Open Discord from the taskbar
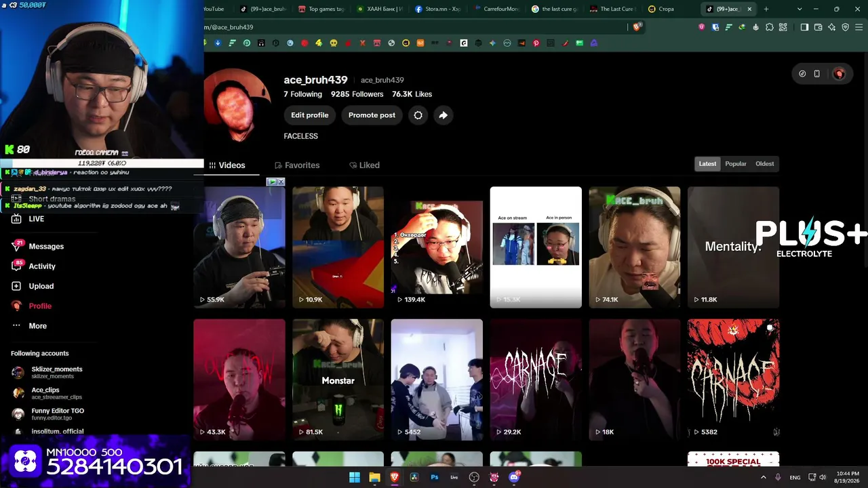The image size is (868, 488). tap(514, 477)
